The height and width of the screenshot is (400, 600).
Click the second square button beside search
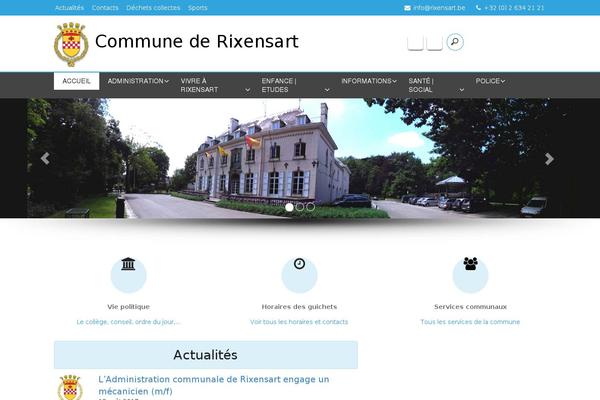tap(434, 42)
